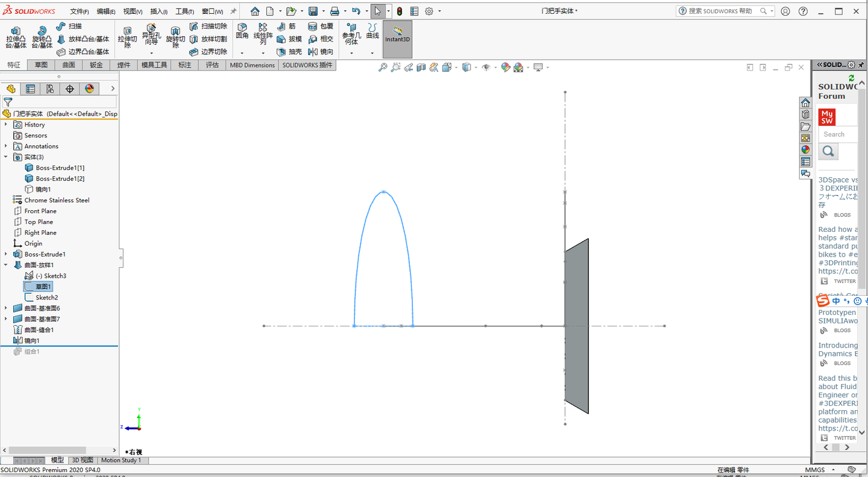The width and height of the screenshot is (868, 477).
Task: Toggle the rebuild traffic light icon
Action: 399,11
